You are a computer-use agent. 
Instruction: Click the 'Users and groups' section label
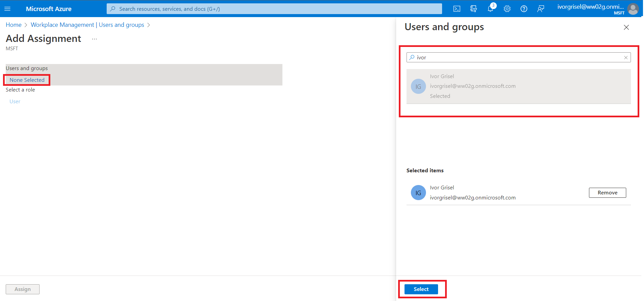pos(27,68)
